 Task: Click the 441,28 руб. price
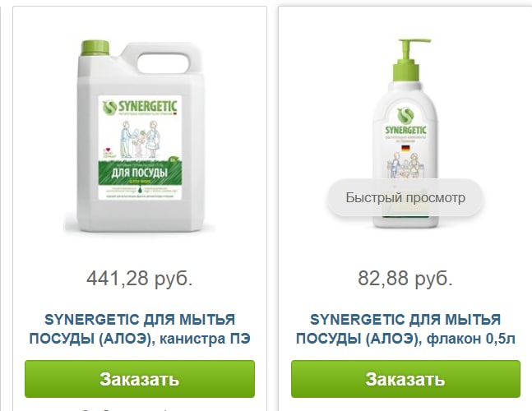click(x=140, y=278)
